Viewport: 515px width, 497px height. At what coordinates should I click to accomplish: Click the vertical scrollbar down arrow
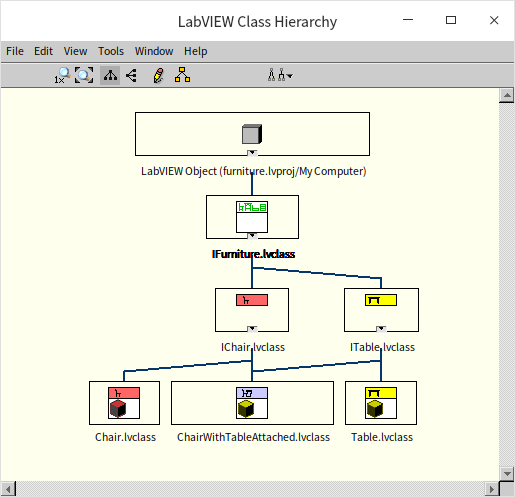pyautogui.click(x=507, y=473)
